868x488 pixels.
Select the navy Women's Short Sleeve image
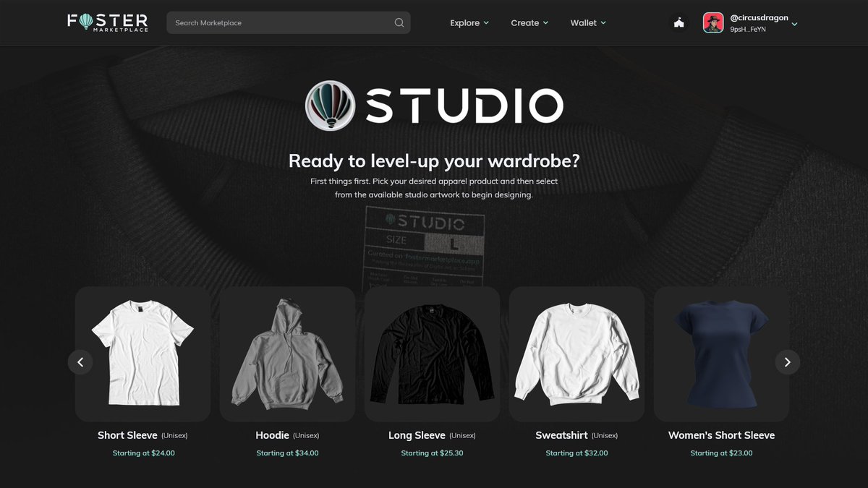(721, 354)
